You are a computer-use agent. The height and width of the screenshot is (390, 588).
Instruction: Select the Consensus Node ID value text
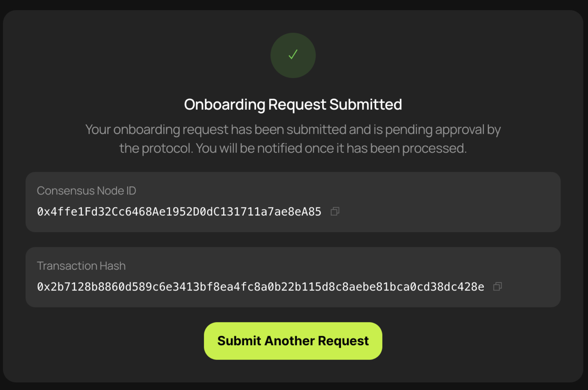pos(179,211)
